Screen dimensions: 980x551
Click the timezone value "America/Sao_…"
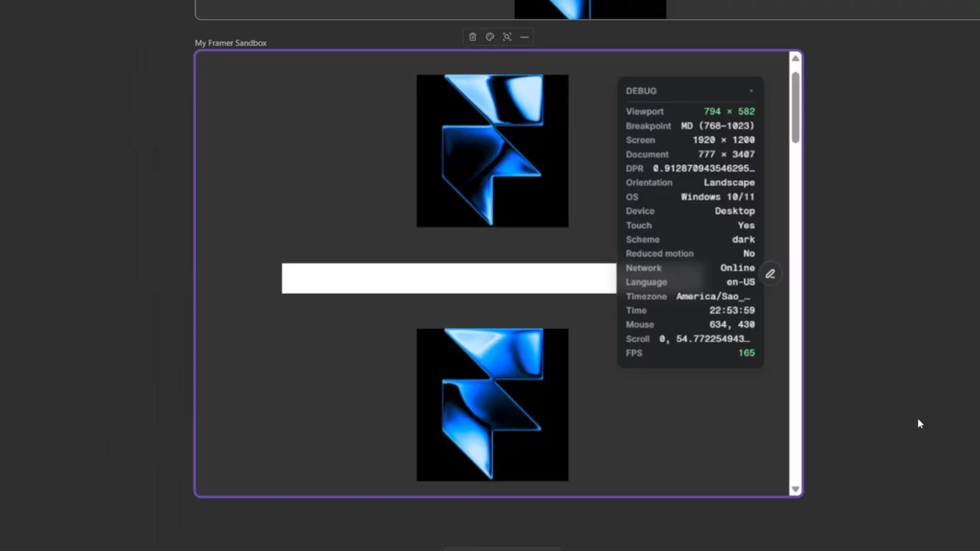(713, 296)
